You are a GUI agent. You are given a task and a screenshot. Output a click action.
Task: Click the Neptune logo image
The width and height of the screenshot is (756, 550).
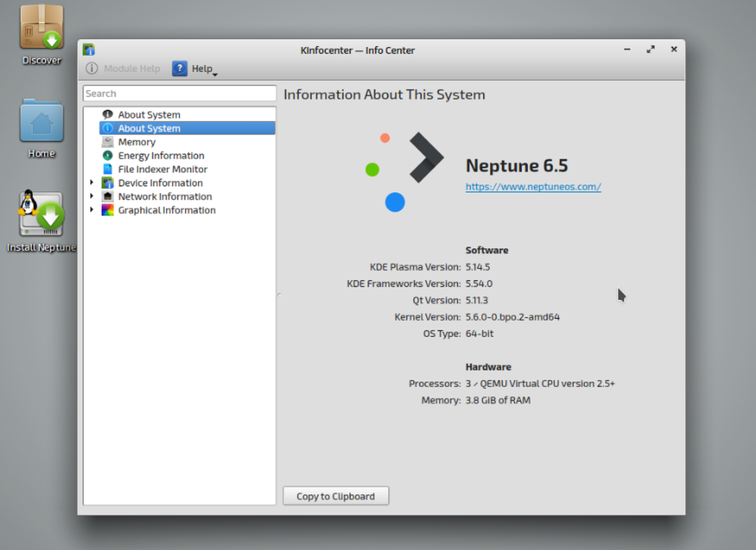[x=404, y=171]
